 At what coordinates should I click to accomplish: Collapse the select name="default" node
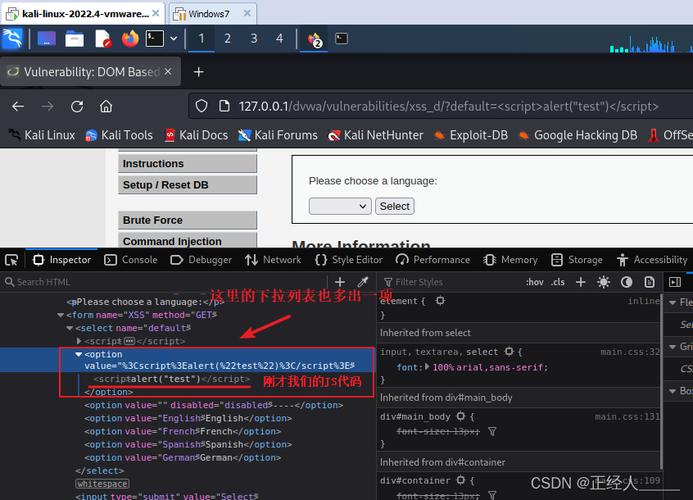(69, 328)
